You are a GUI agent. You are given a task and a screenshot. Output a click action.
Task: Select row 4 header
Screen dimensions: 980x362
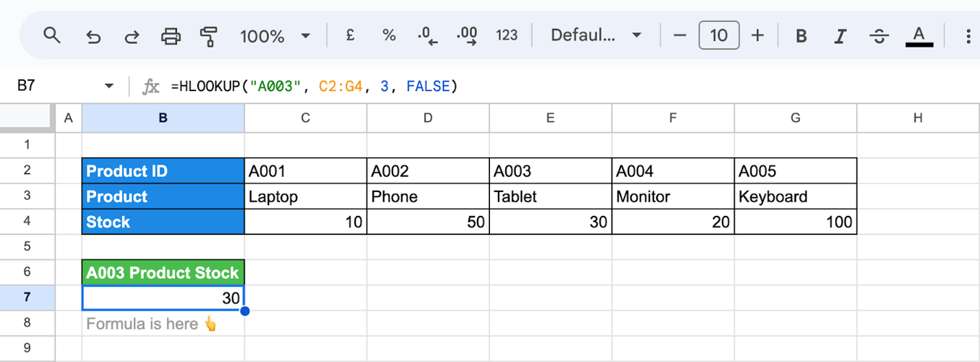27,222
